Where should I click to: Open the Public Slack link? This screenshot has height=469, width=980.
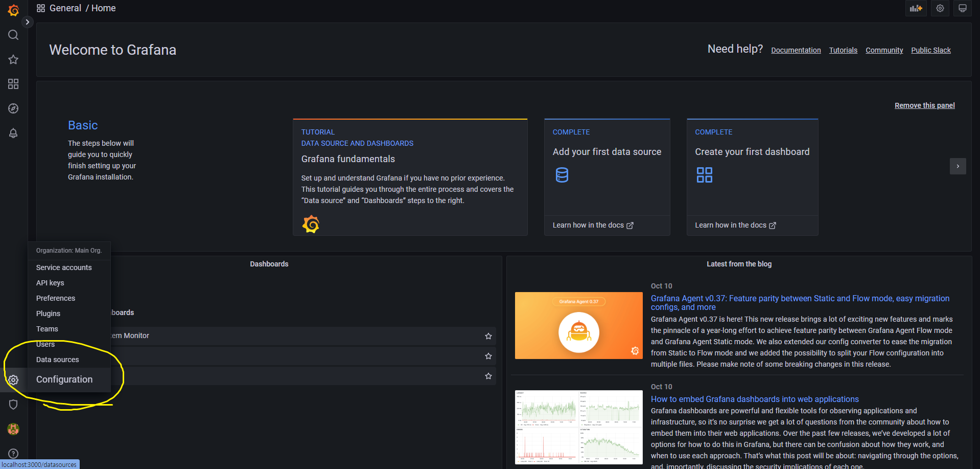(x=931, y=50)
